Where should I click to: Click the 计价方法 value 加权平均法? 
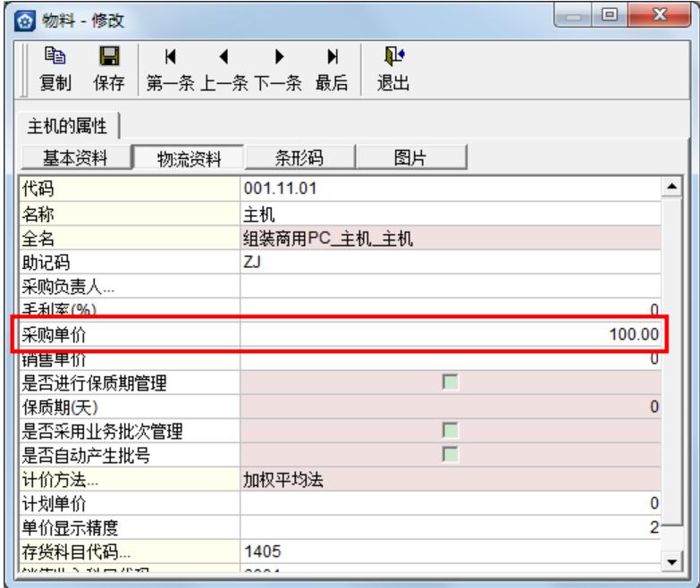[x=451, y=479]
